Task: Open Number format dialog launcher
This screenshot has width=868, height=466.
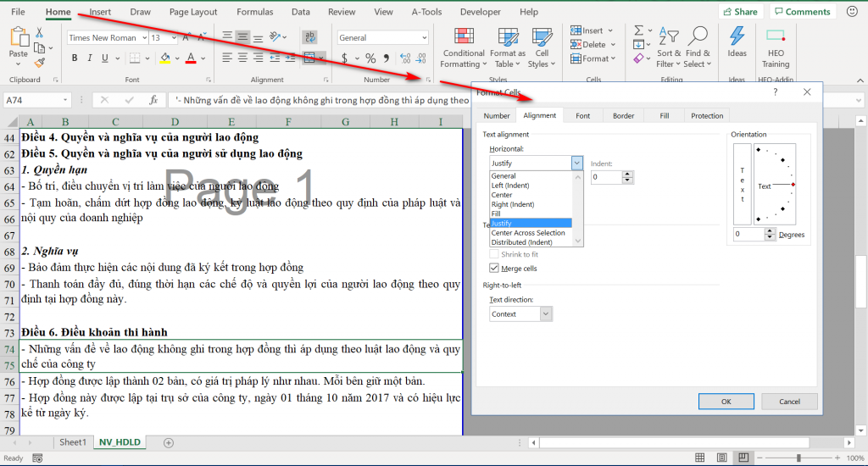Action: click(428, 80)
